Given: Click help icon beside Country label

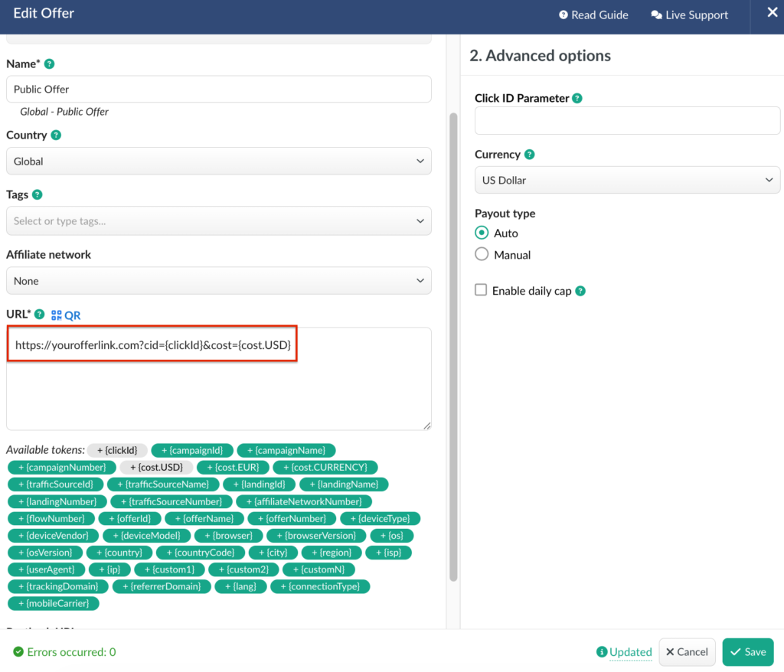Looking at the screenshot, I should pyautogui.click(x=56, y=135).
